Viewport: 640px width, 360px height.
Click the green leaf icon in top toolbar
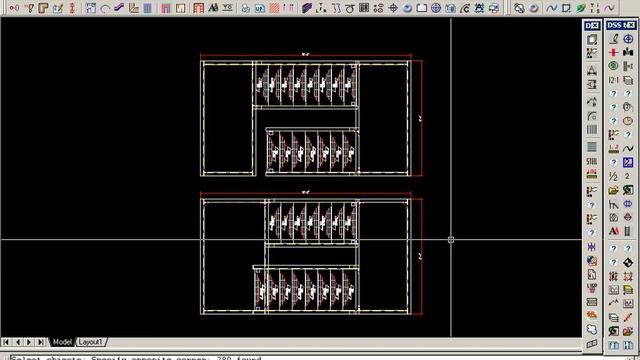tap(581, 8)
